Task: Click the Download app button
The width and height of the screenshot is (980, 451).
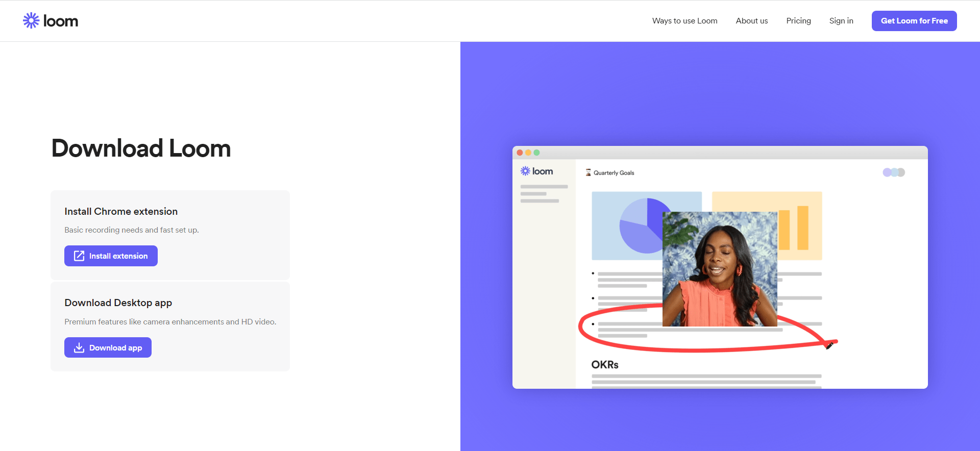Action: [108, 347]
